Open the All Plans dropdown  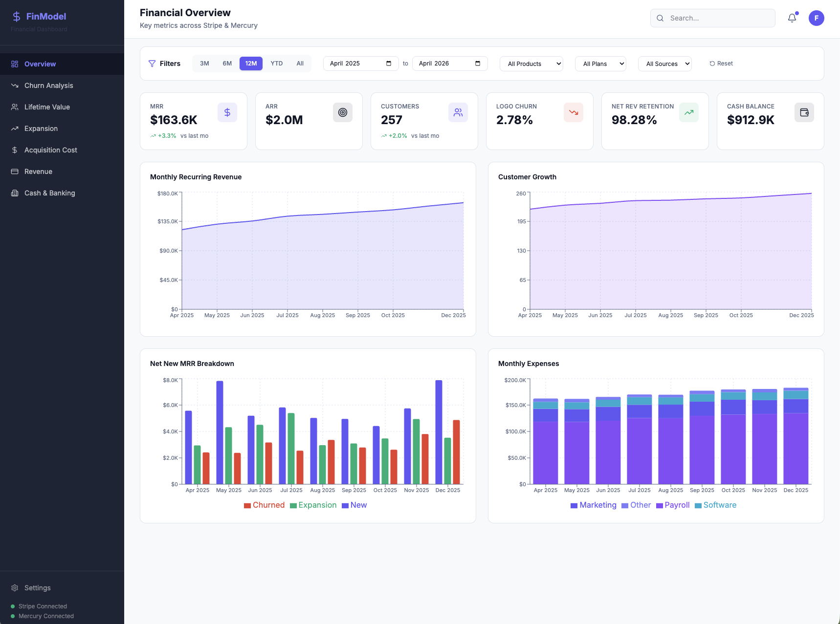coord(600,64)
